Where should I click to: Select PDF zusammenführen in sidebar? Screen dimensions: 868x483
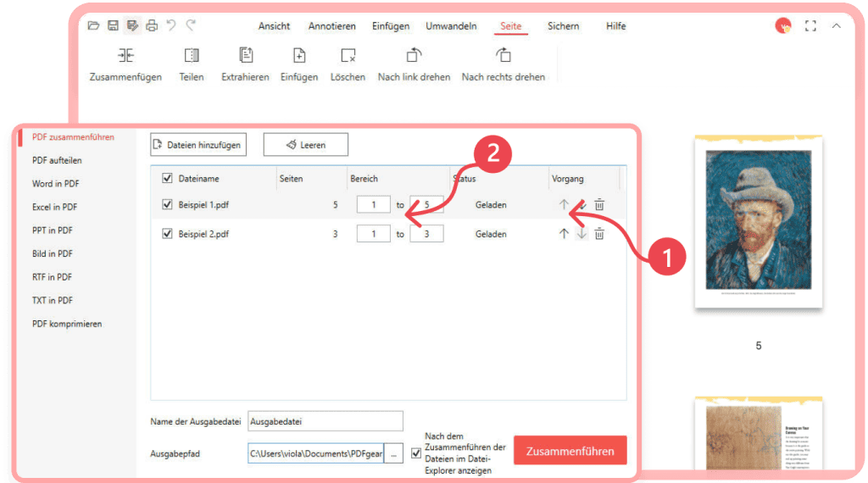click(73, 136)
